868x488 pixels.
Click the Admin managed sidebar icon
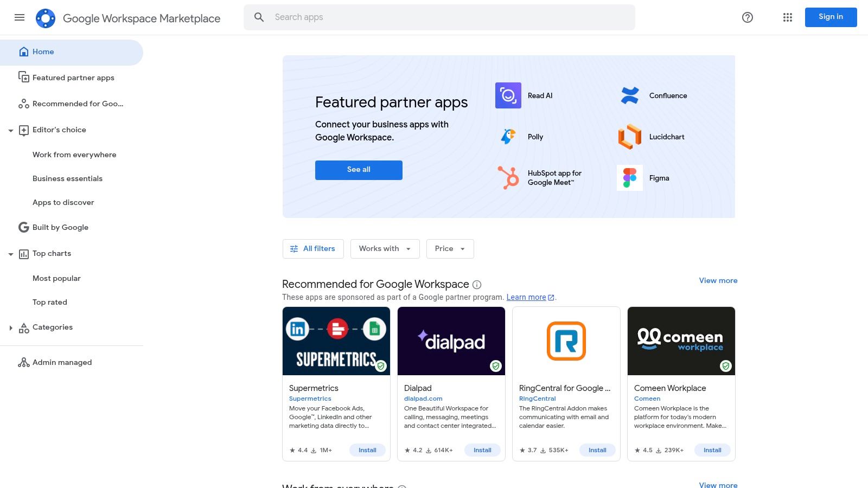(x=23, y=362)
